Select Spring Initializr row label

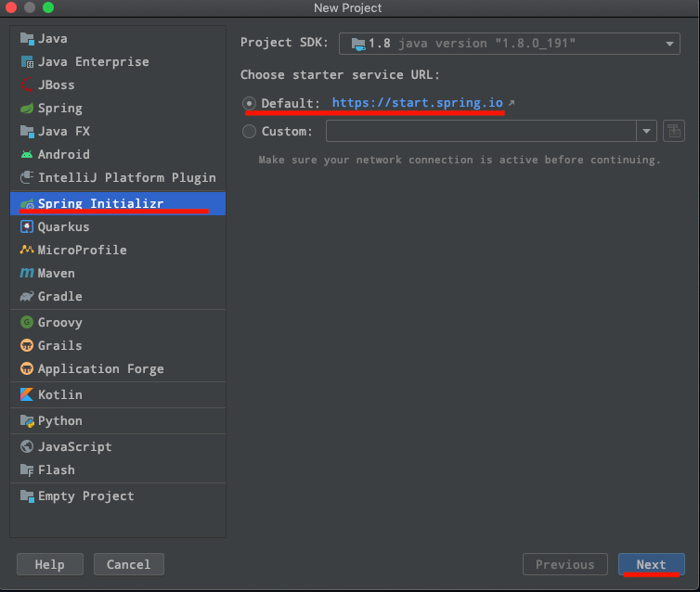point(101,203)
